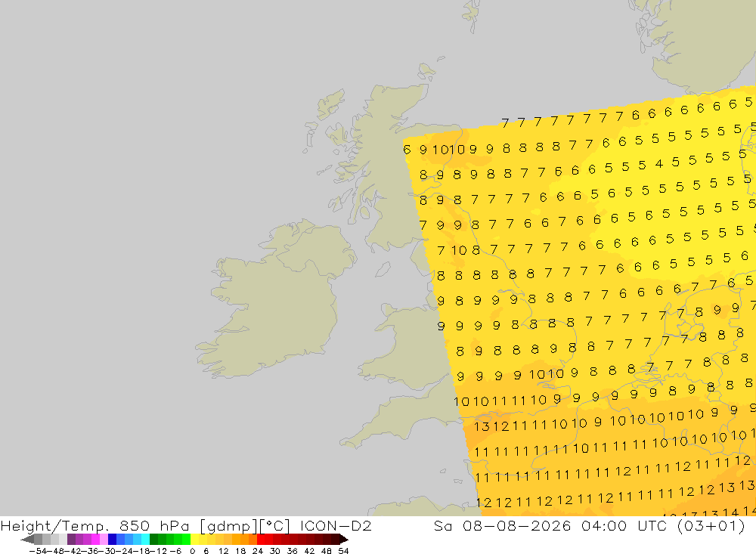This screenshot has height=554, width=756.
Task: Click the "[°C]" unit label
Action: tap(275, 526)
